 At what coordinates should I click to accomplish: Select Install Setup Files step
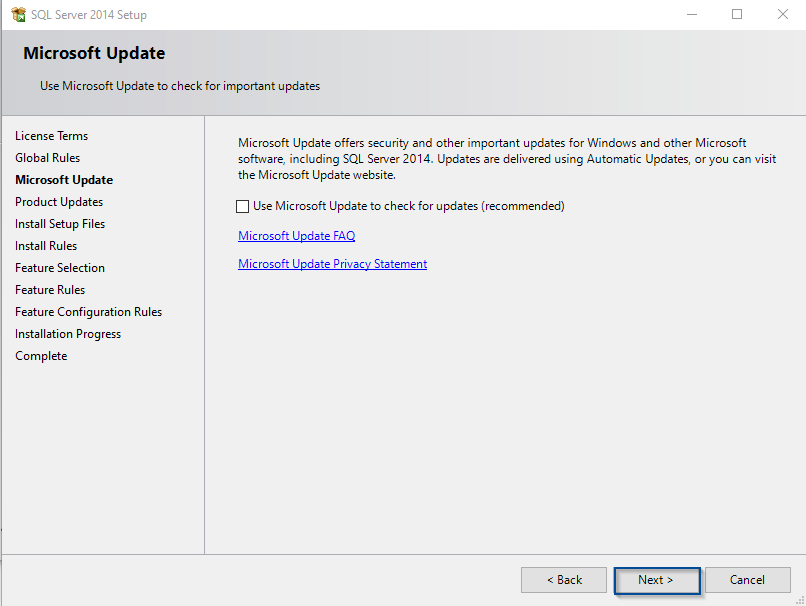(x=60, y=224)
